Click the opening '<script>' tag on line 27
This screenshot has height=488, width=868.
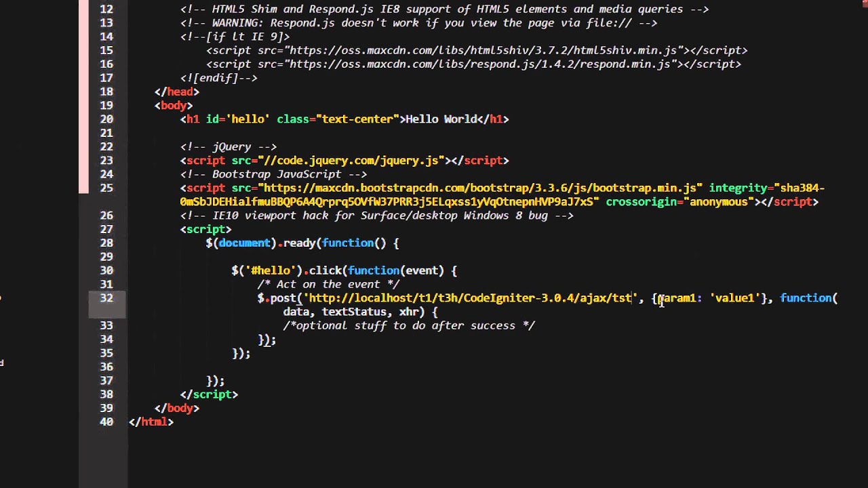206,229
